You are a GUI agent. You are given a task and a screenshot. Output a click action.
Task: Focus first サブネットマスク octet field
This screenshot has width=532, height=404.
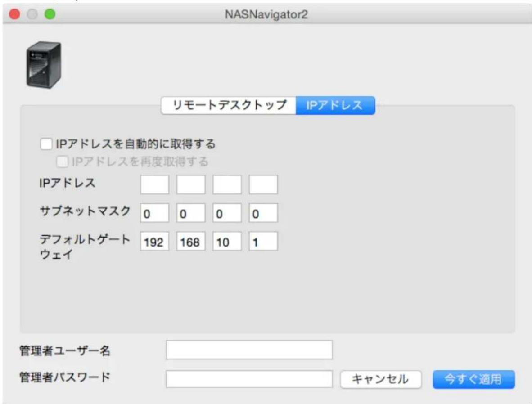[x=155, y=213]
